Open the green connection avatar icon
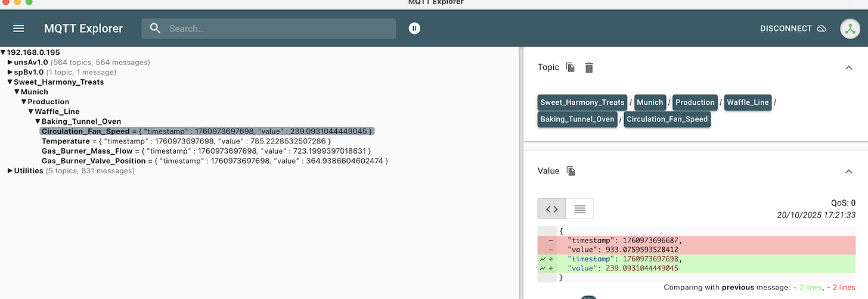Viewport: 868px width, 299px height. click(x=850, y=29)
